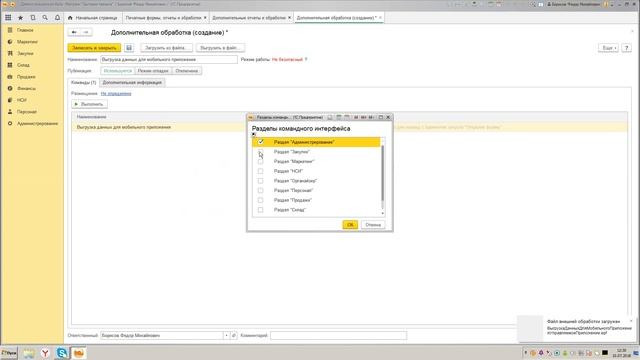
Task: Open Favorites star icon
Action: (20, 18)
